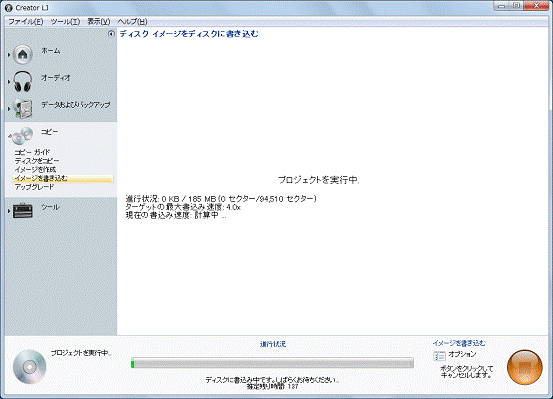
Task: Close the Creator LJ window
Action: [x=536, y=6]
